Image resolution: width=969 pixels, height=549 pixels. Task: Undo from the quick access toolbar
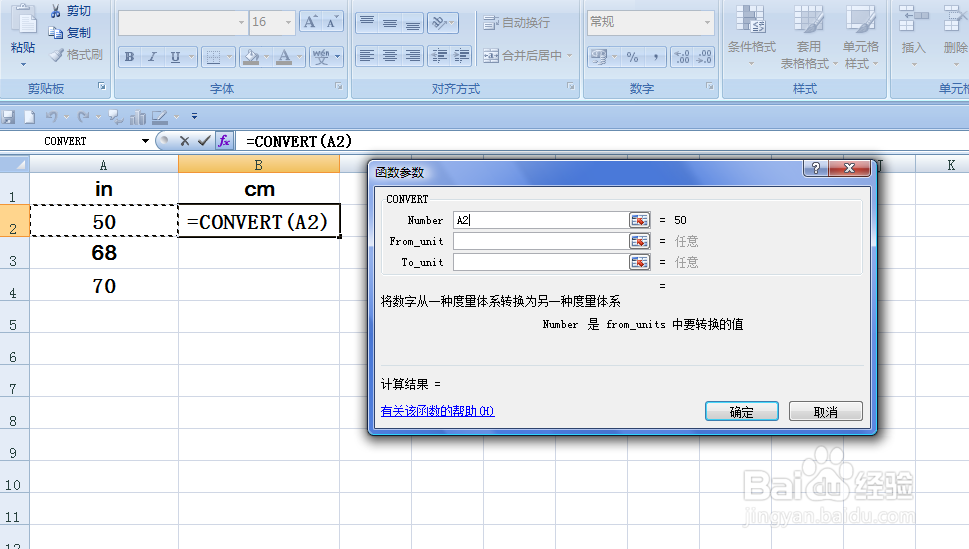coord(51,116)
